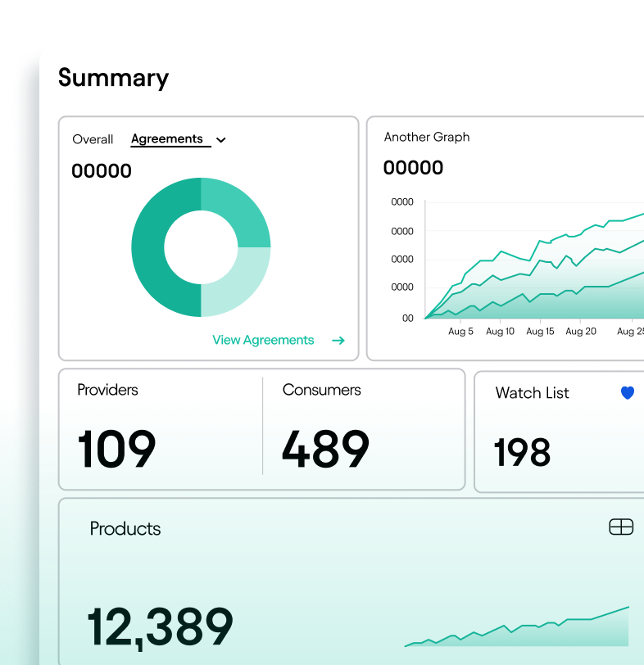Click the Consumers label
The height and width of the screenshot is (665, 644).
[x=321, y=390]
